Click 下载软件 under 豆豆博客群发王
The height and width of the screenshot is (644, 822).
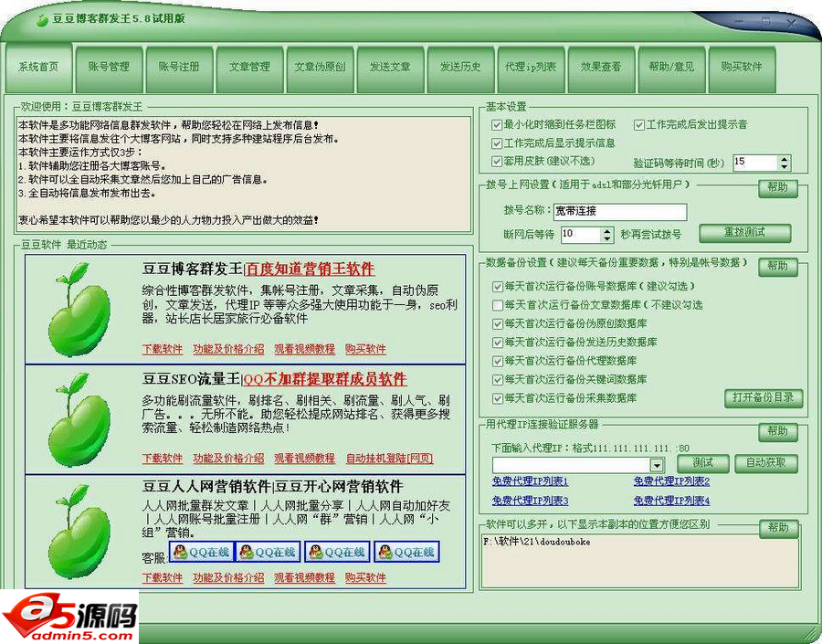pyautogui.click(x=163, y=349)
